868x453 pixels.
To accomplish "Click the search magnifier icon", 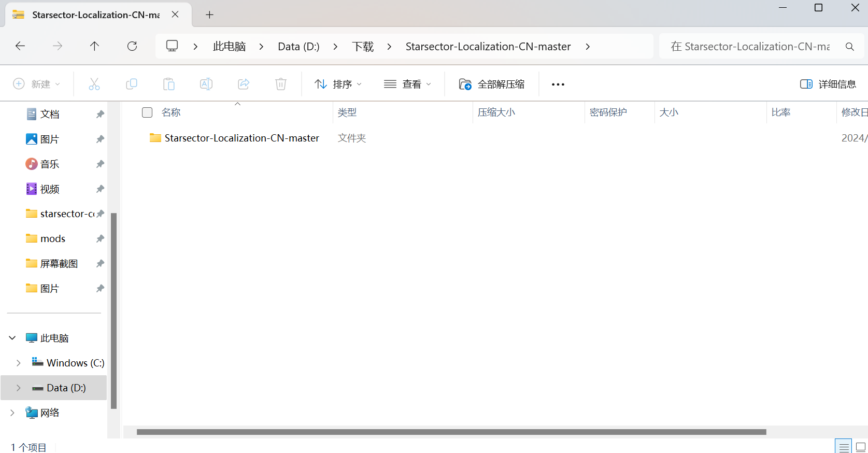I will [x=850, y=47].
